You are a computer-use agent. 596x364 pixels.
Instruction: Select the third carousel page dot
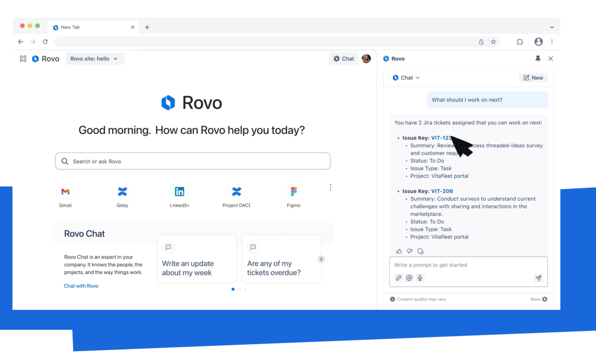[x=245, y=289]
